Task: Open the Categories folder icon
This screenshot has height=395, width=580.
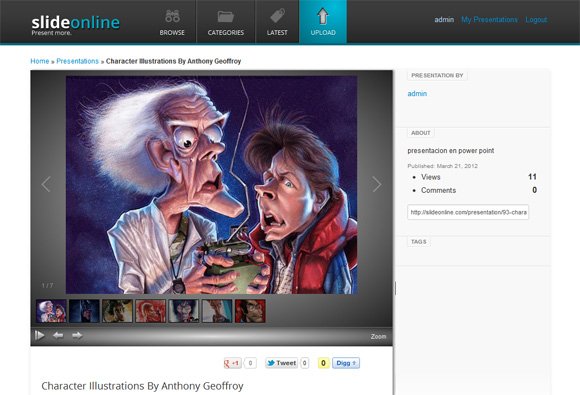Action: tap(226, 17)
